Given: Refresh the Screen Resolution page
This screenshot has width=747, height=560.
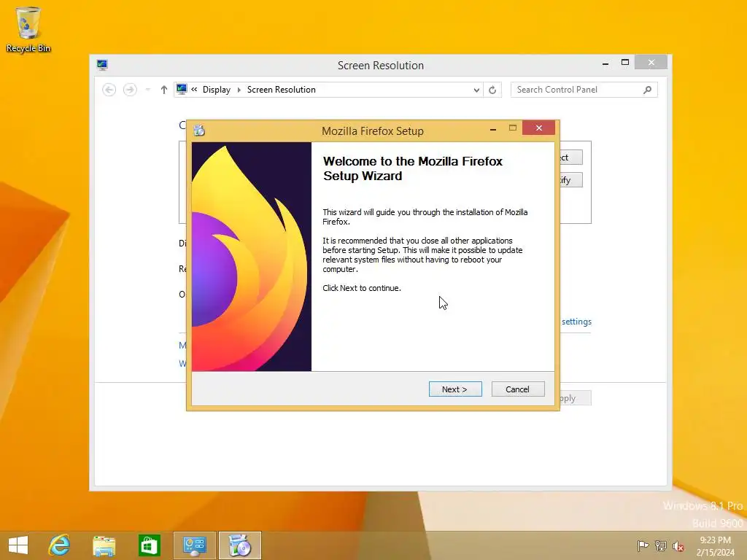Looking at the screenshot, I should pos(492,90).
